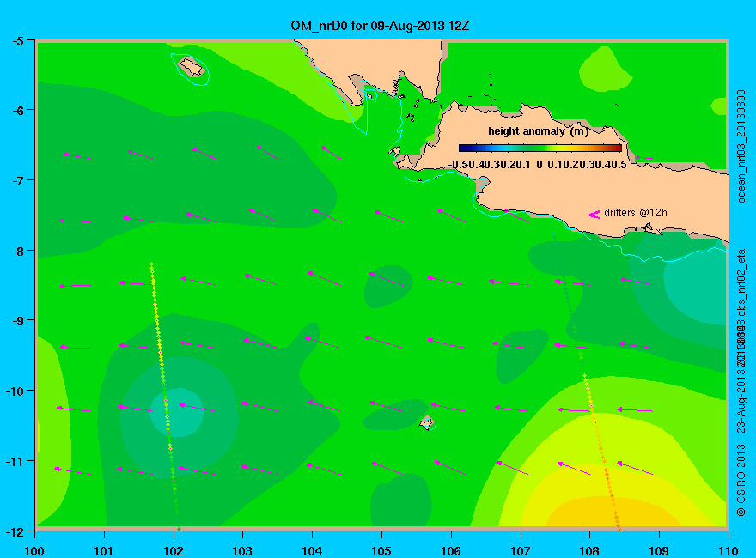The width and height of the screenshot is (756, 558).
Task: Click the x-axis label 103
Action: 242,551
